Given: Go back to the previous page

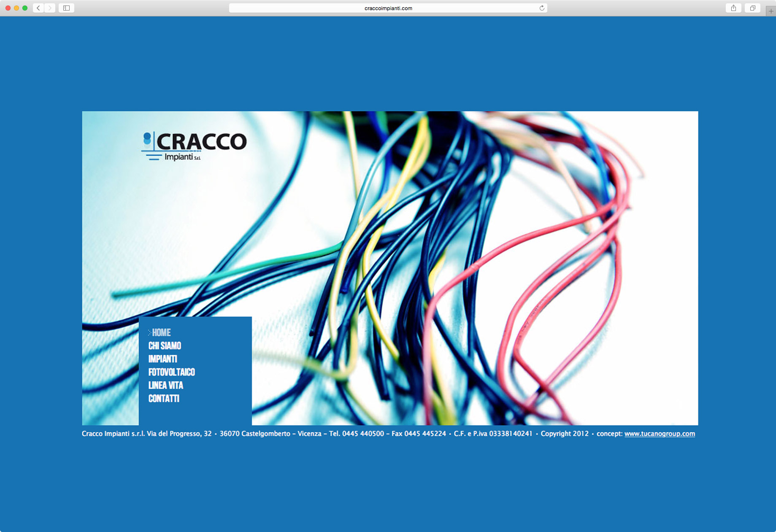Looking at the screenshot, I should coord(38,8).
